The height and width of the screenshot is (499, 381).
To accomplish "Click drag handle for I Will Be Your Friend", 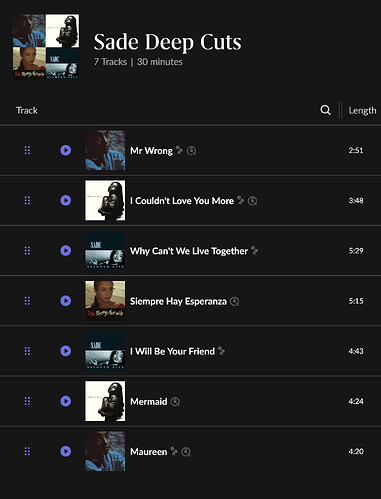I will point(27,351).
